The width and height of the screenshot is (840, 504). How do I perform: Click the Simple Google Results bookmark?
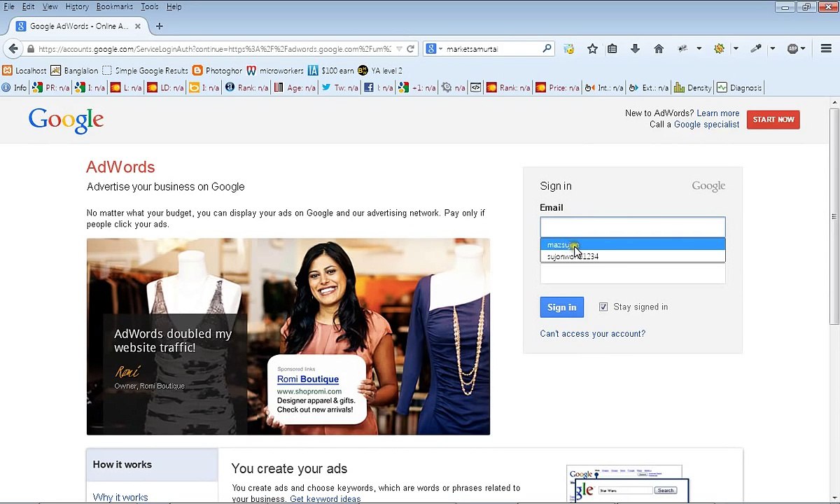145,71
